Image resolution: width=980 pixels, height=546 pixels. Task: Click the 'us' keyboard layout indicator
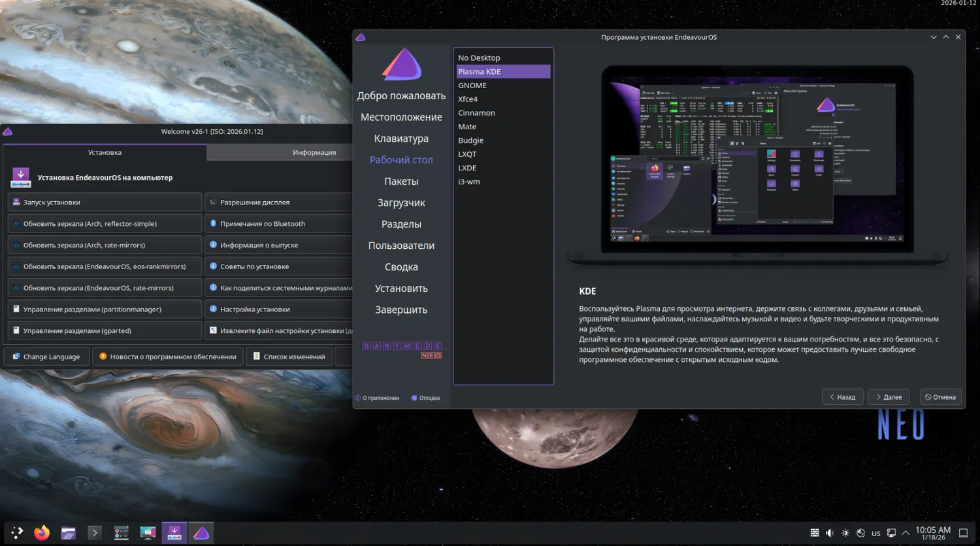point(876,533)
